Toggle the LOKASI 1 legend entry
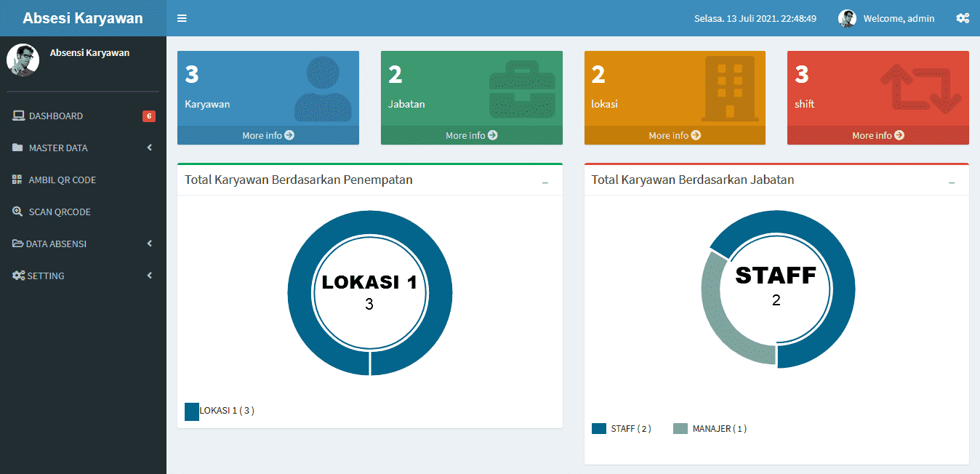 (218, 411)
